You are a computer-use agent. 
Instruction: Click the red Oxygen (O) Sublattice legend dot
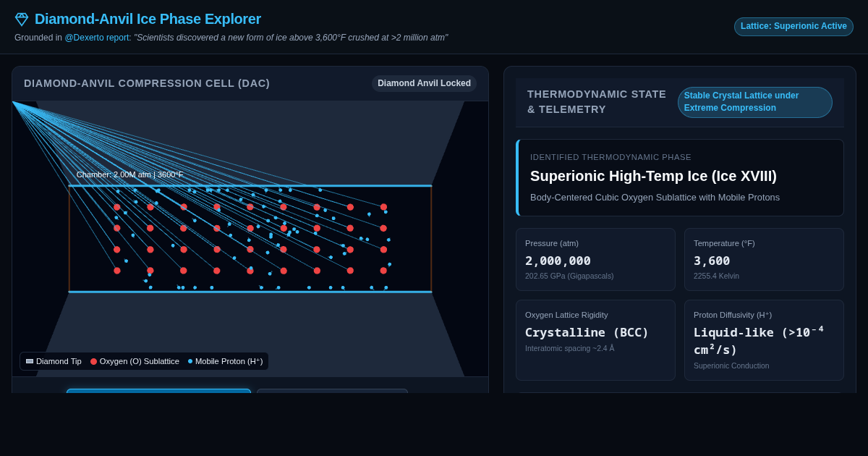tap(93, 361)
